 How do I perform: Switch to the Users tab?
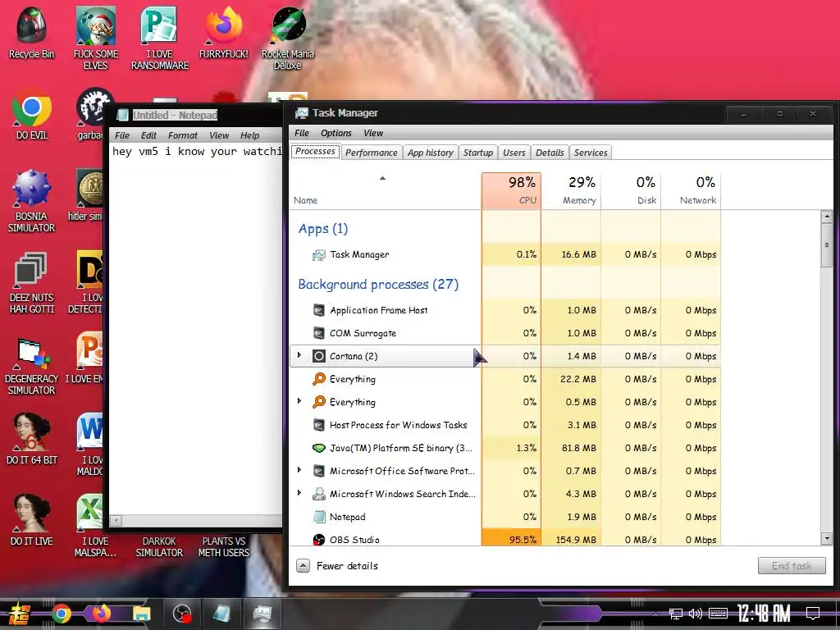pyautogui.click(x=514, y=153)
